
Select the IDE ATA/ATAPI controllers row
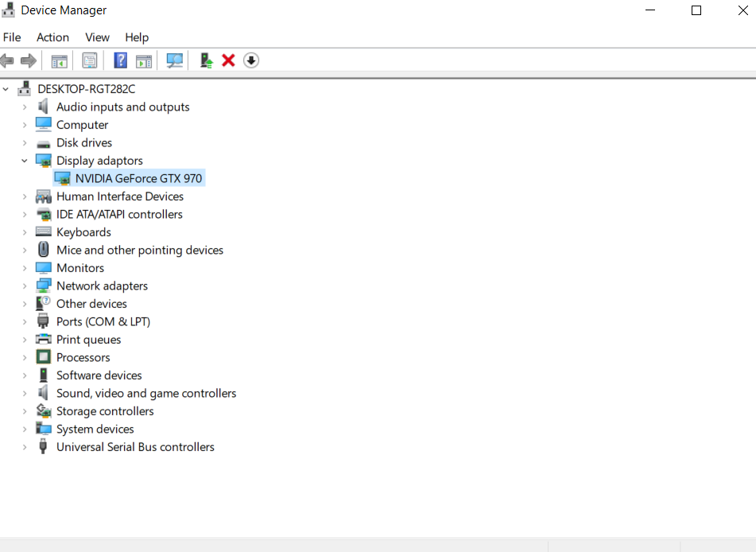click(119, 214)
